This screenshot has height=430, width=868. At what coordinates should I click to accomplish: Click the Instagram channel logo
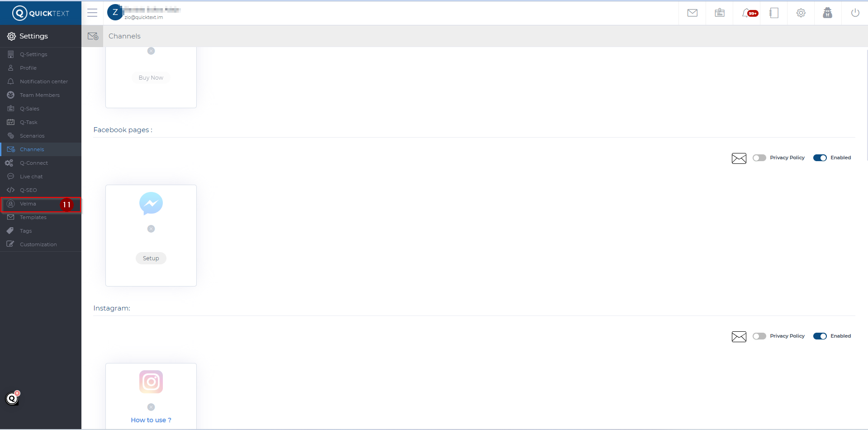[x=151, y=382]
